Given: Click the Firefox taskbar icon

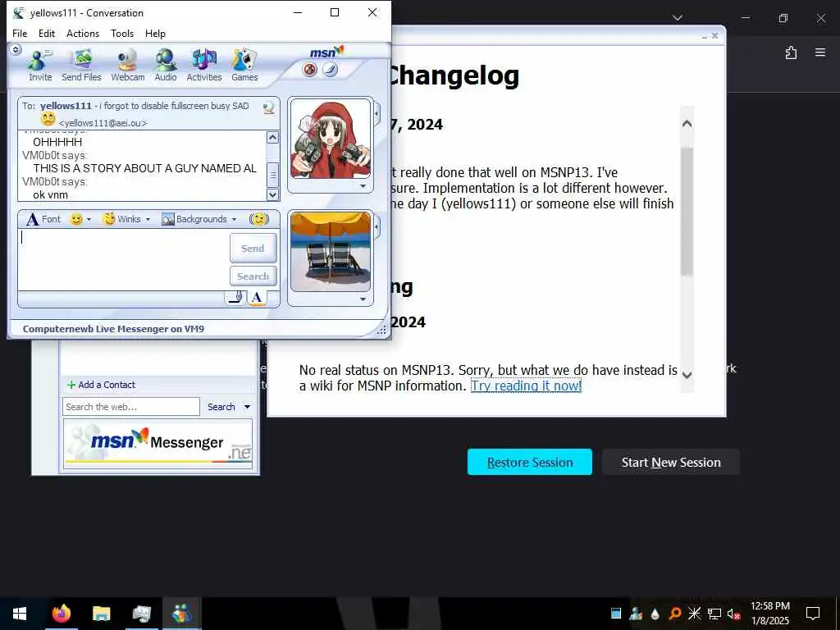Looking at the screenshot, I should [61, 614].
